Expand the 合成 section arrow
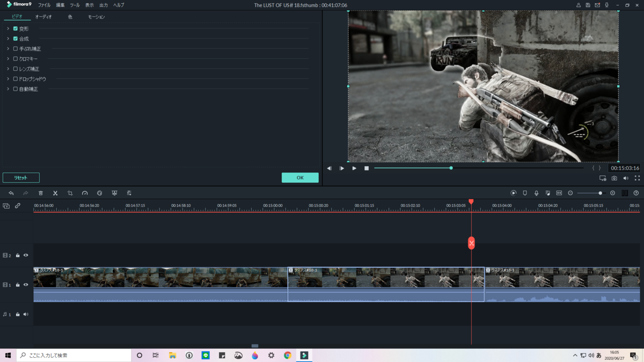The image size is (644, 362). click(8, 39)
